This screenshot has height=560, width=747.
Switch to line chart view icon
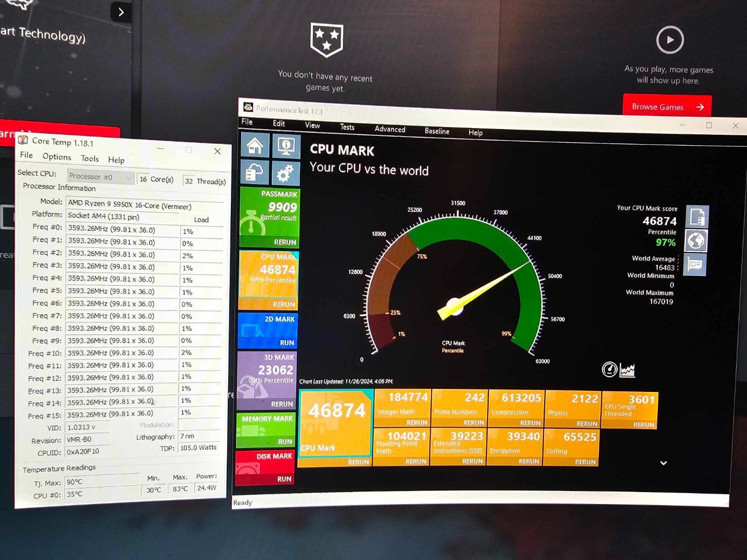coord(627,370)
